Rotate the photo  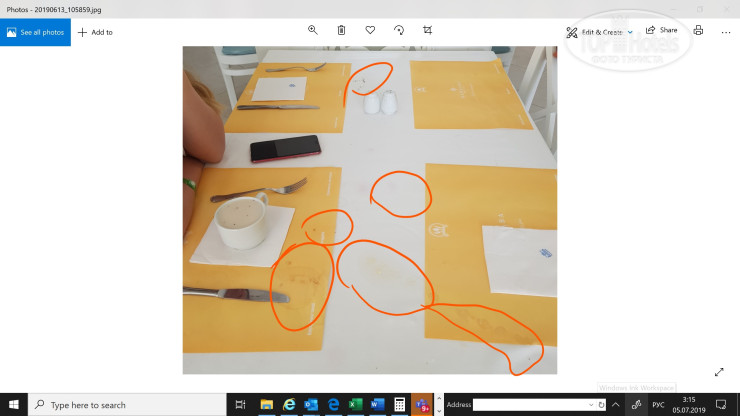[x=399, y=31]
